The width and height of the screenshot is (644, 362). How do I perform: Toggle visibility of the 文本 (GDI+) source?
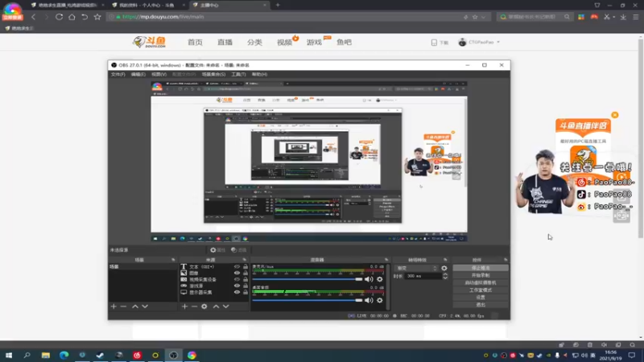[x=237, y=267]
